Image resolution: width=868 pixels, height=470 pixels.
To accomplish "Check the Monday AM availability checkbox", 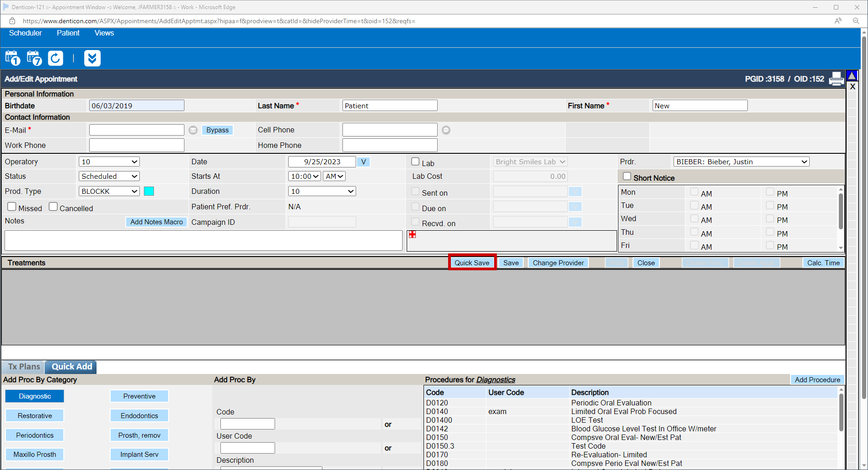I will (694, 192).
